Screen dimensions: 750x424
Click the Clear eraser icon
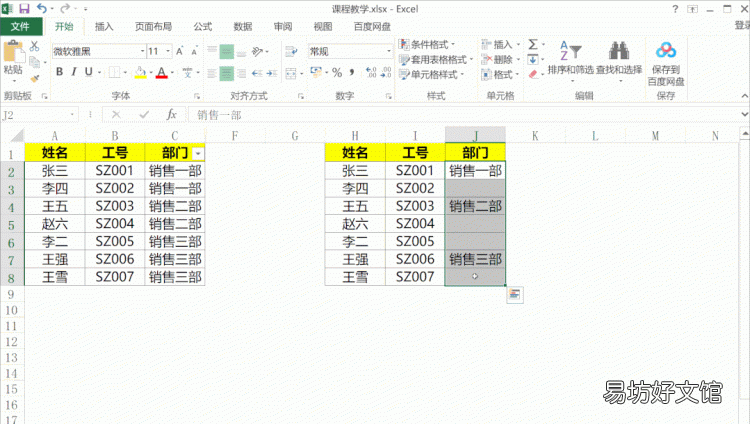click(x=533, y=74)
